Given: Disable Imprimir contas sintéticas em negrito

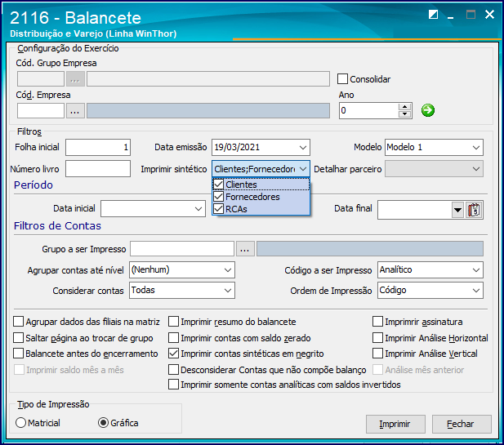Looking at the screenshot, I should tap(173, 354).
